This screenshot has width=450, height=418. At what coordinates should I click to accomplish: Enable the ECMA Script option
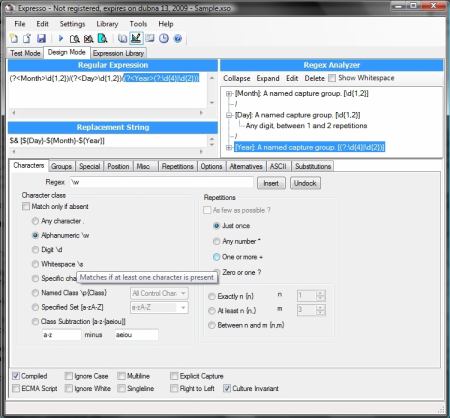pyautogui.click(x=16, y=388)
